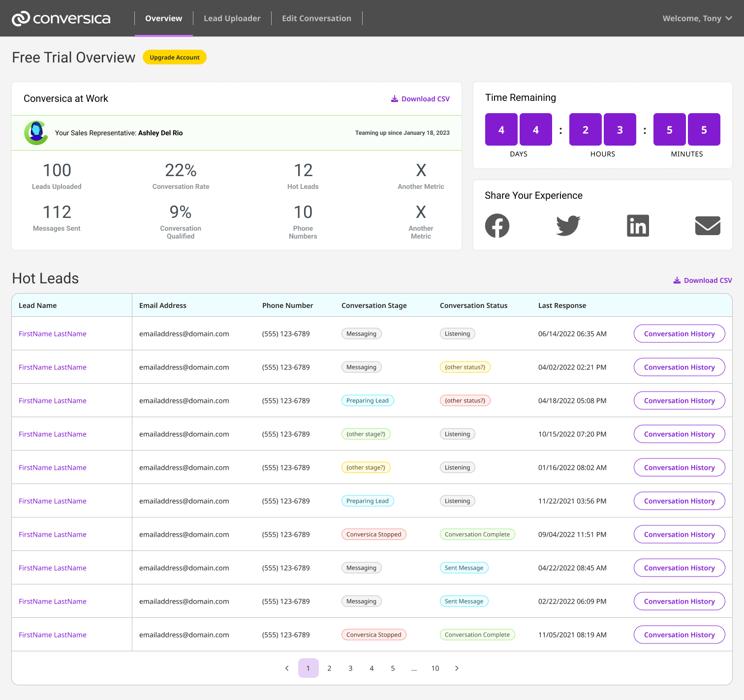Click the Email Address column header
This screenshot has width=744, height=700.
click(x=163, y=305)
